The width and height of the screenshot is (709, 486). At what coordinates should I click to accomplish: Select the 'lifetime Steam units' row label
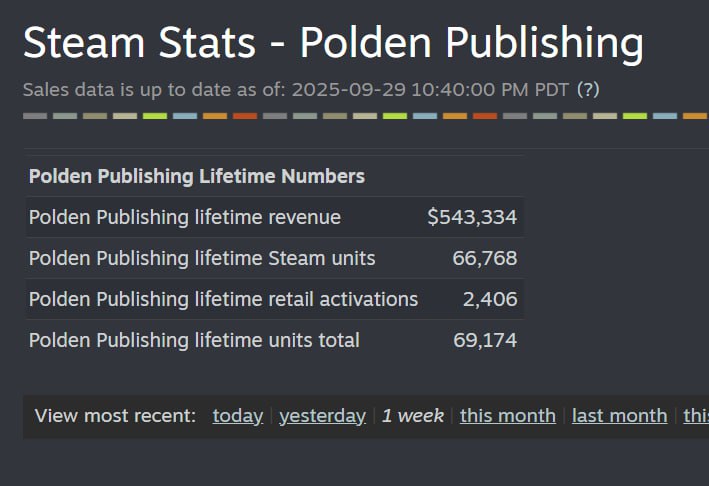click(x=202, y=258)
